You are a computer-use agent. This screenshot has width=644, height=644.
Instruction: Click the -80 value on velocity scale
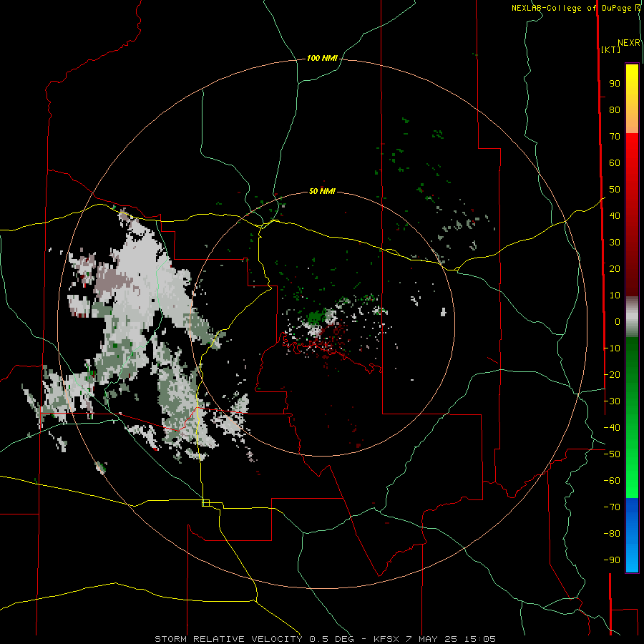[x=612, y=534]
